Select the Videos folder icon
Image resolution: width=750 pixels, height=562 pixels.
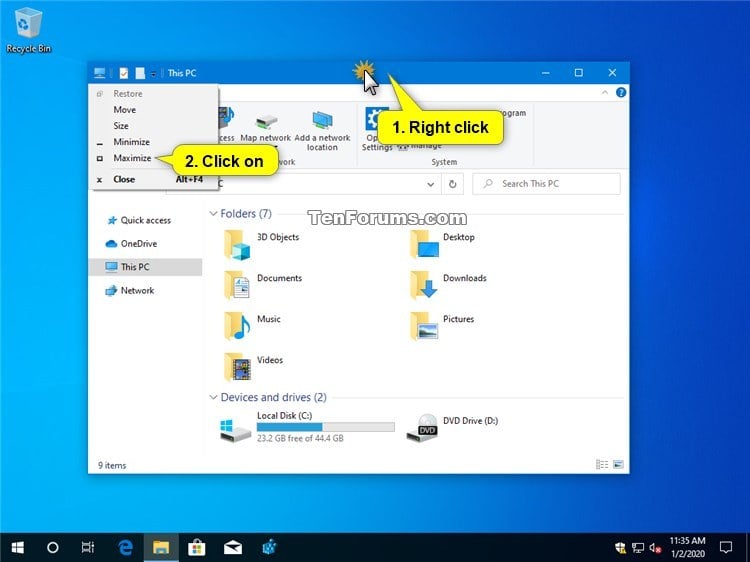[237, 367]
